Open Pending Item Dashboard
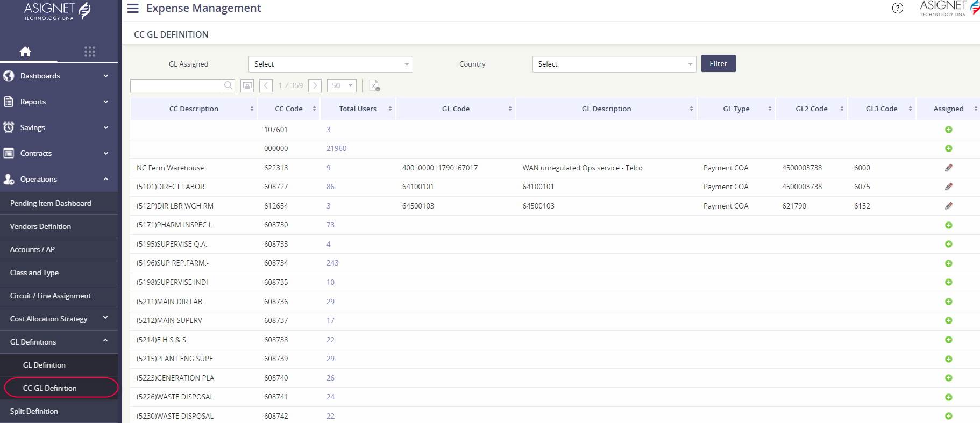Viewport: 980px width, 423px height. click(x=59, y=203)
